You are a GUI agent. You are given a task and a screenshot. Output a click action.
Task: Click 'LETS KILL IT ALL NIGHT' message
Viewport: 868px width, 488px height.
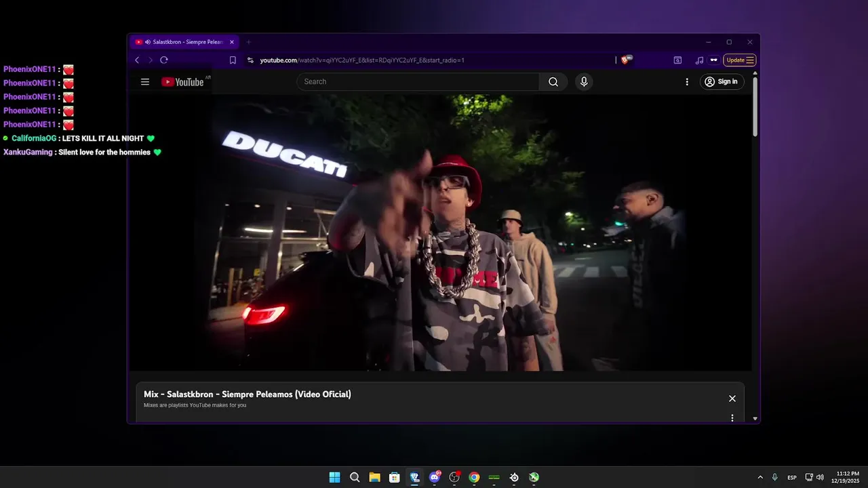point(103,138)
